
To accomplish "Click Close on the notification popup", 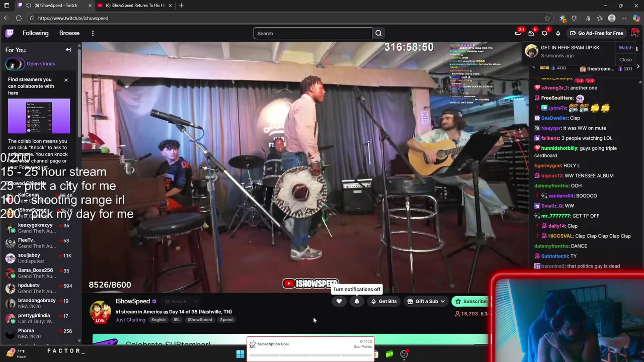I will tap(625, 59).
